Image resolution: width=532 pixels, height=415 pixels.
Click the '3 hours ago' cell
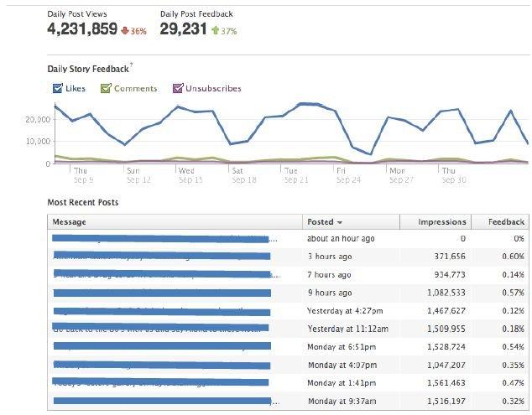(330, 257)
